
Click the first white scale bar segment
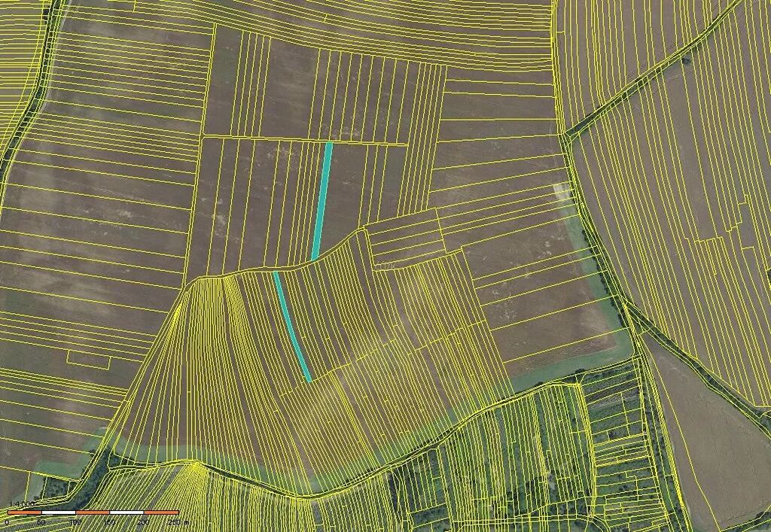(x=58, y=512)
